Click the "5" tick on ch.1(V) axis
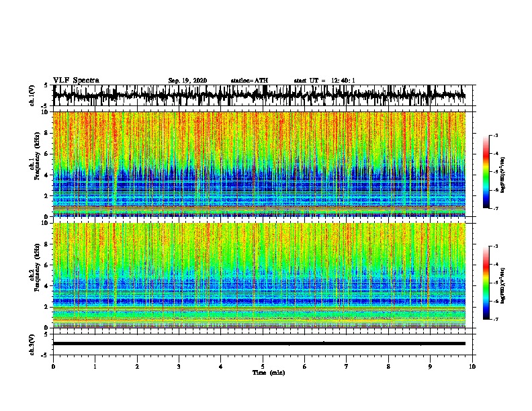The image size is (532, 411). click(46, 85)
